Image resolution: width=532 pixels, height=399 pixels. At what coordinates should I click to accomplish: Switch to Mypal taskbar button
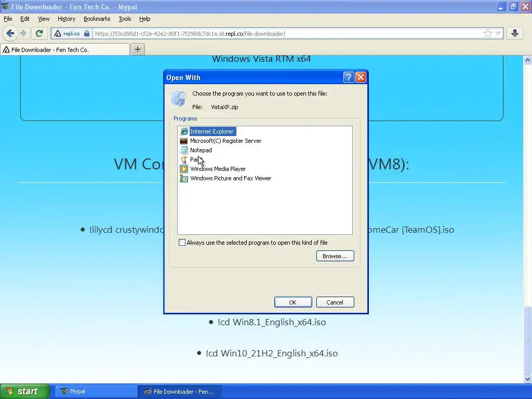point(96,391)
